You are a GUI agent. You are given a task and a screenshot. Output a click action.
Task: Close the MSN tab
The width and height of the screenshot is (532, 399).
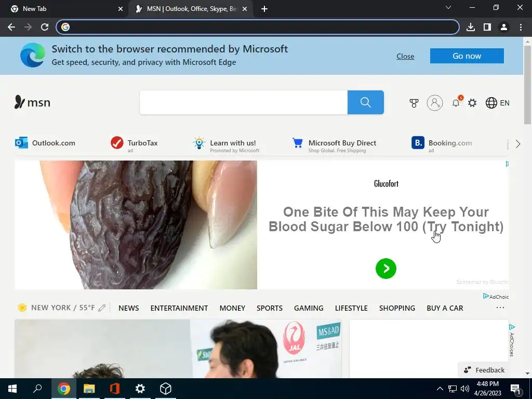tap(245, 9)
